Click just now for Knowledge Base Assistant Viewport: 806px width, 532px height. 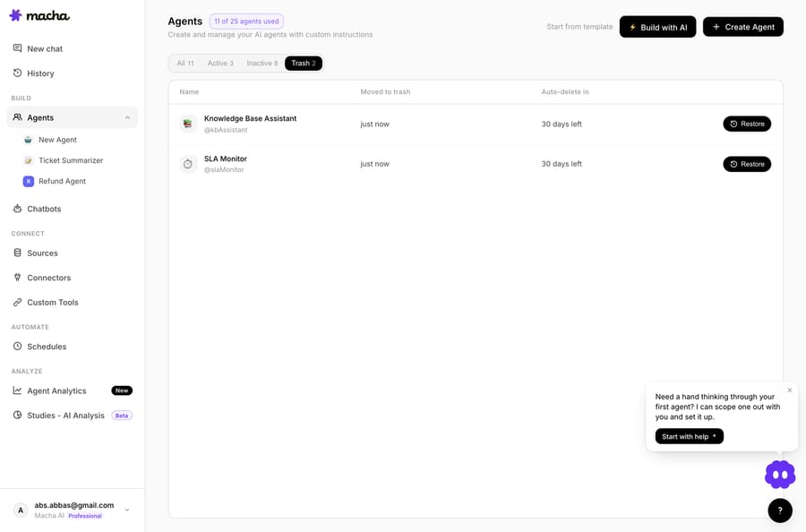click(x=374, y=124)
